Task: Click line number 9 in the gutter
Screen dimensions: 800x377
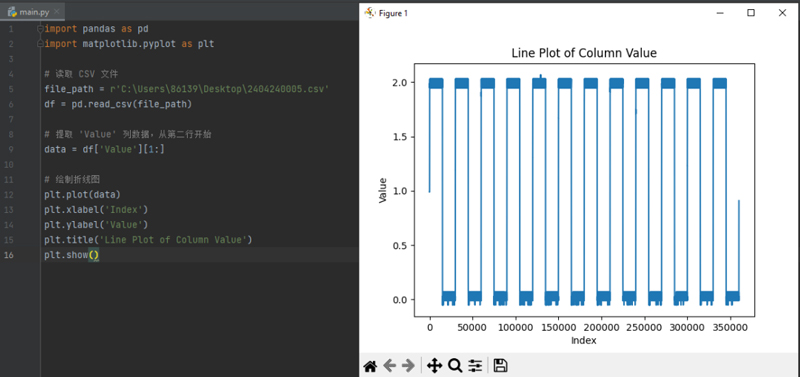Action: coord(11,149)
